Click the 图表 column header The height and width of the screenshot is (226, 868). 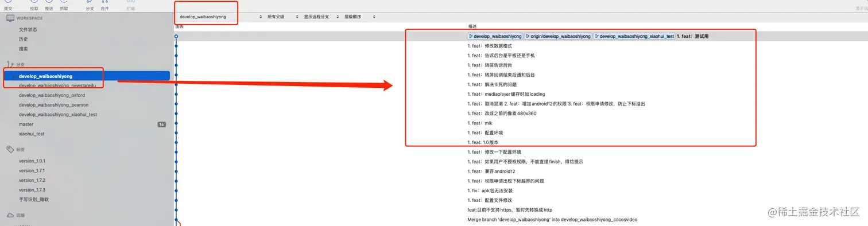click(180, 27)
